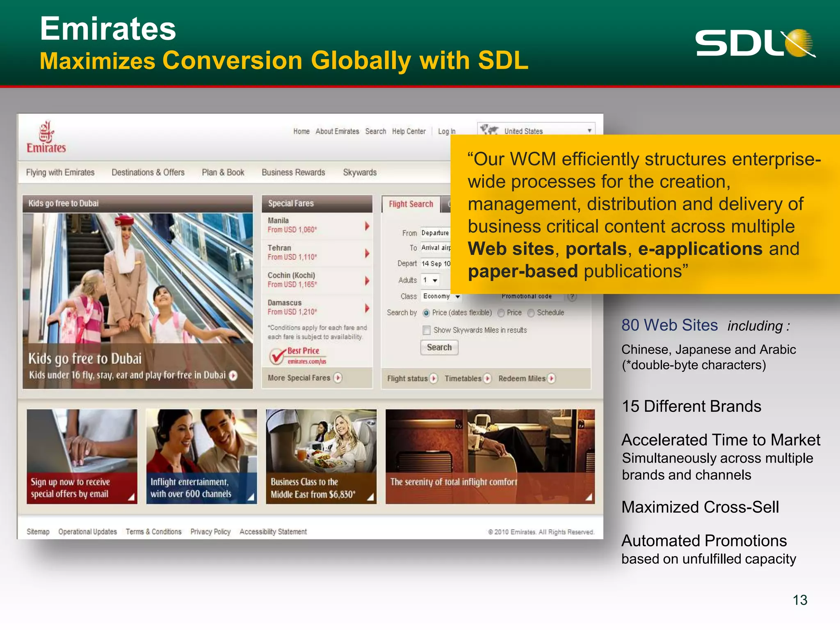Click the arrow icon after More Special Fares
This screenshot has width=840, height=630.
coord(338,378)
